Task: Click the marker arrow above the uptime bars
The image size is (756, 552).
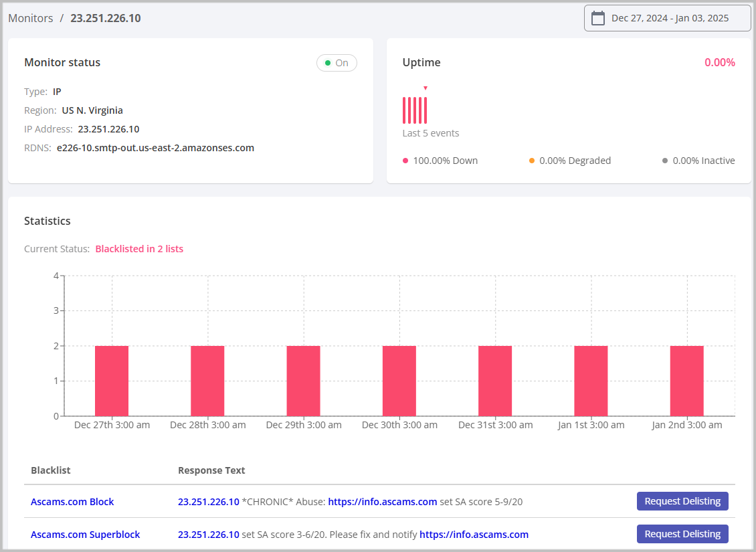Action: click(426, 86)
